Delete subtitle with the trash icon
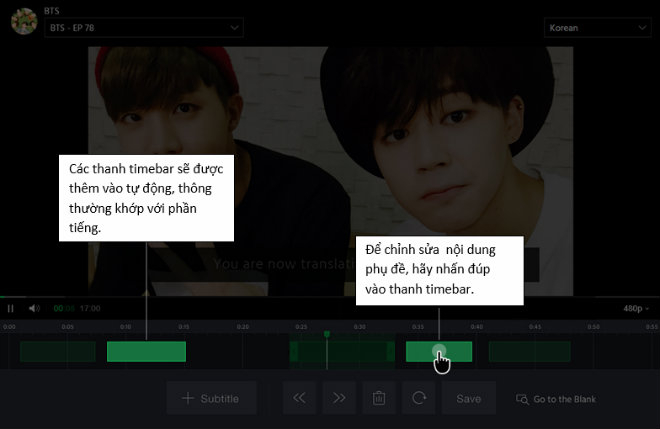This screenshot has height=429, width=660. [x=379, y=398]
